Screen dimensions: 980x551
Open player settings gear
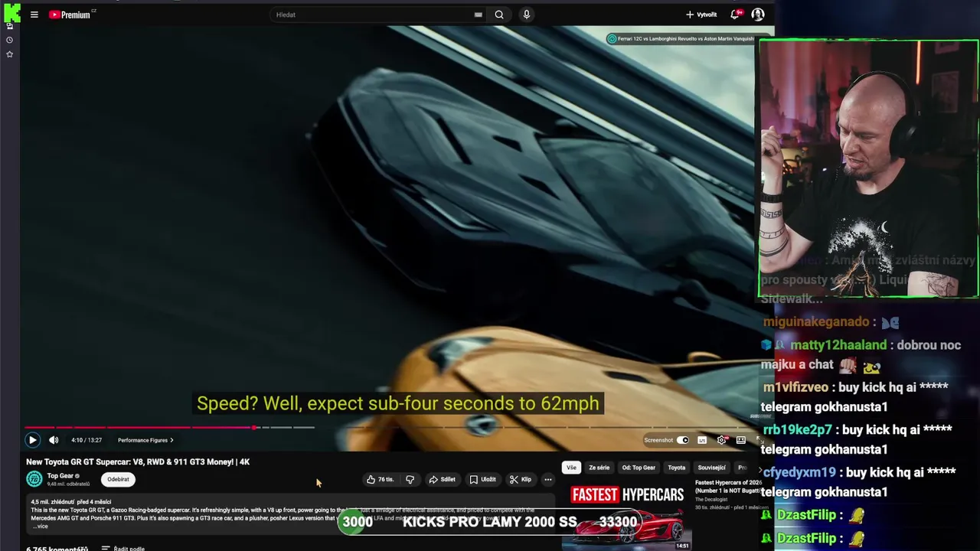[x=721, y=440]
